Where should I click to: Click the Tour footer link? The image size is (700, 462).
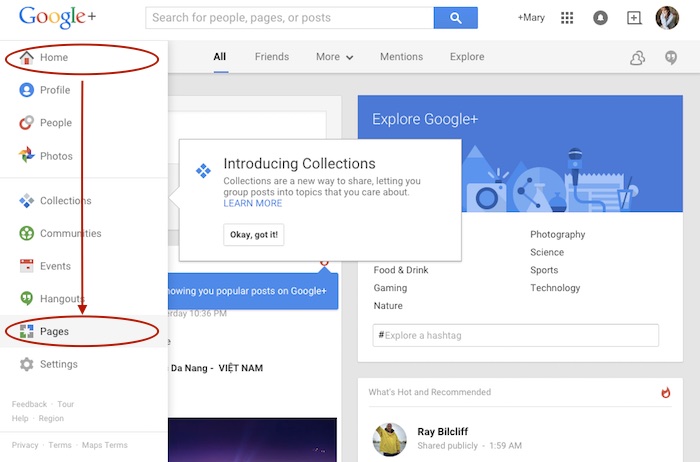coord(65,404)
